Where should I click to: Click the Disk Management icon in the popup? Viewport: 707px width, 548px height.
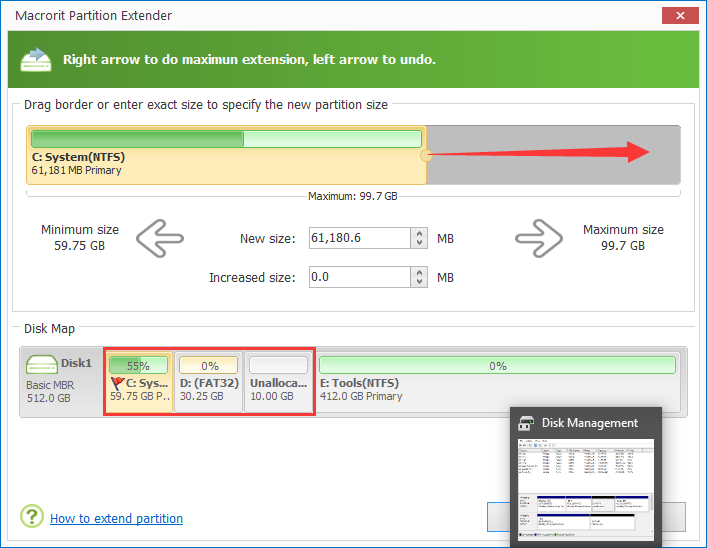pyautogui.click(x=526, y=423)
